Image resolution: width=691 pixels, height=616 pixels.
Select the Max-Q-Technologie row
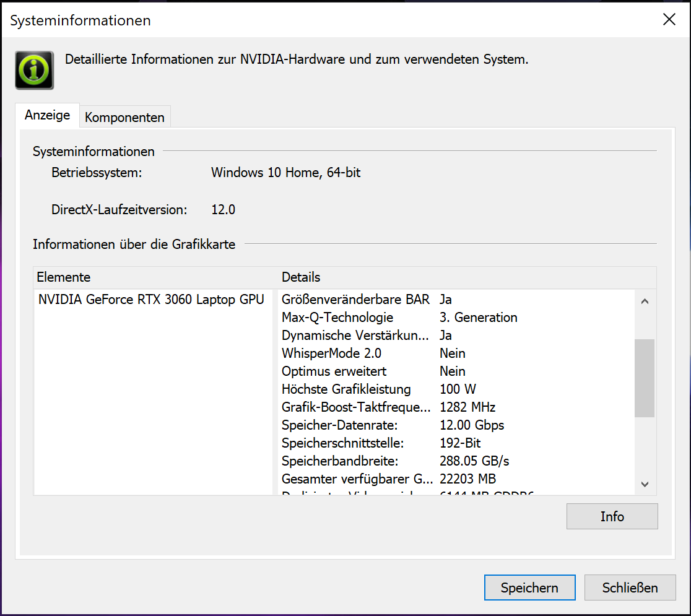337,318
